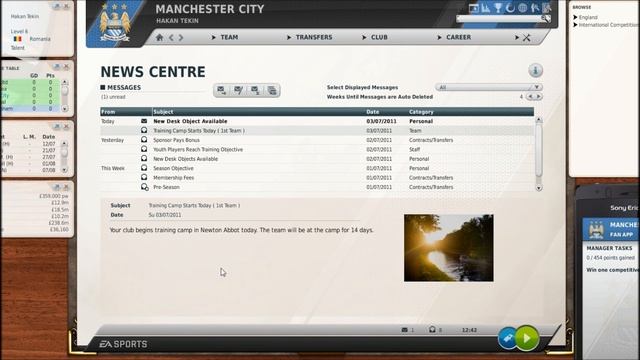The image size is (640, 360).
Task: Click the training camp sunset picture
Action: [x=449, y=248]
